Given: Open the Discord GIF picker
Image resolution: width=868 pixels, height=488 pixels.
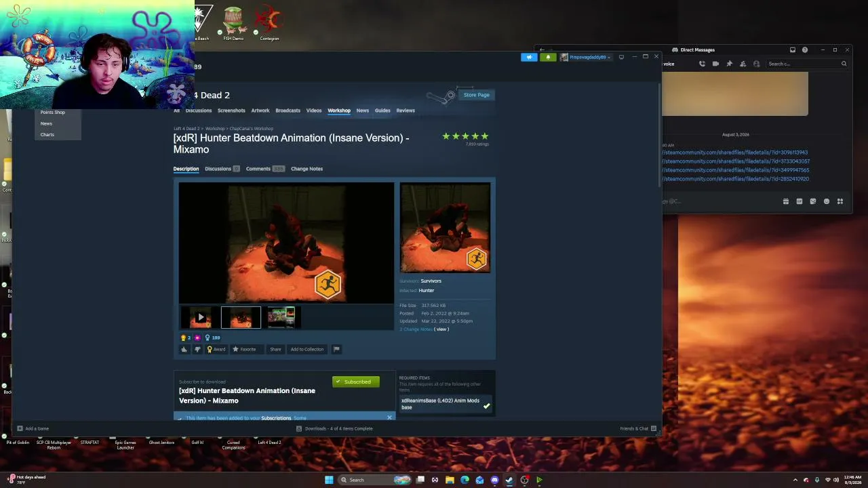Looking at the screenshot, I should (x=800, y=201).
